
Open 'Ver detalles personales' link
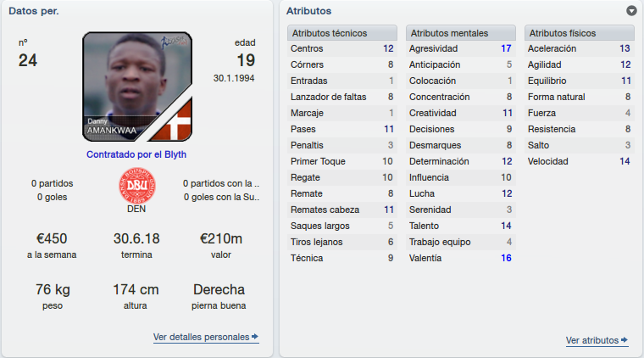point(202,337)
